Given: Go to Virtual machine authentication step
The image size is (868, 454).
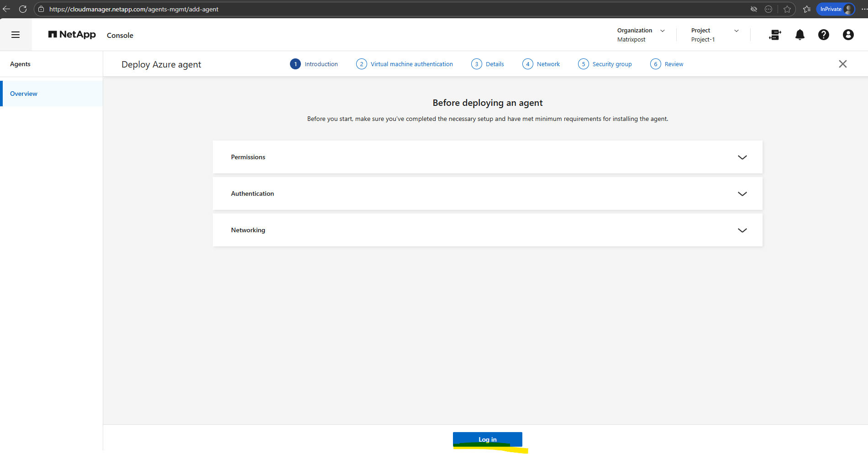Looking at the screenshot, I should 405,64.
